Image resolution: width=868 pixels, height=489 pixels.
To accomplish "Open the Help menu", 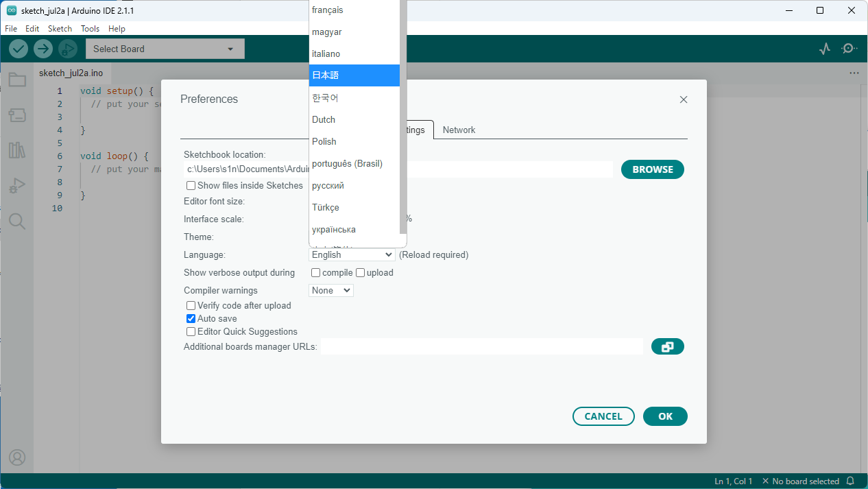I will click(117, 29).
